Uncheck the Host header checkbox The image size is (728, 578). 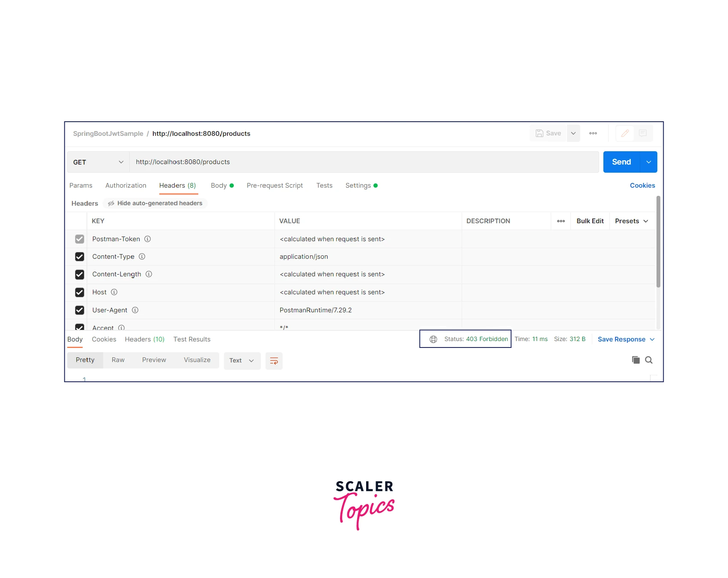click(80, 292)
